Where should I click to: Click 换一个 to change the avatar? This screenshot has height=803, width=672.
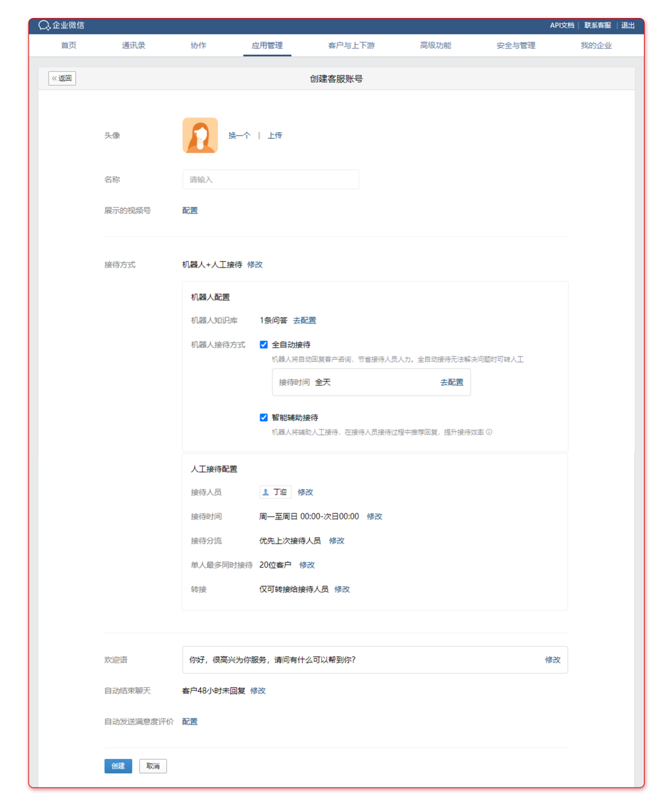pyautogui.click(x=239, y=136)
